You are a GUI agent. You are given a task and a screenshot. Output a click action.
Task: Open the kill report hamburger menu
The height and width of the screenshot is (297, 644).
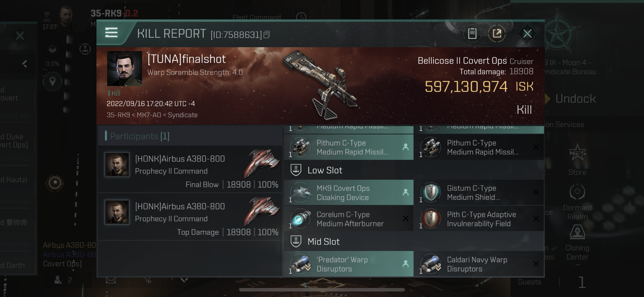tap(111, 33)
